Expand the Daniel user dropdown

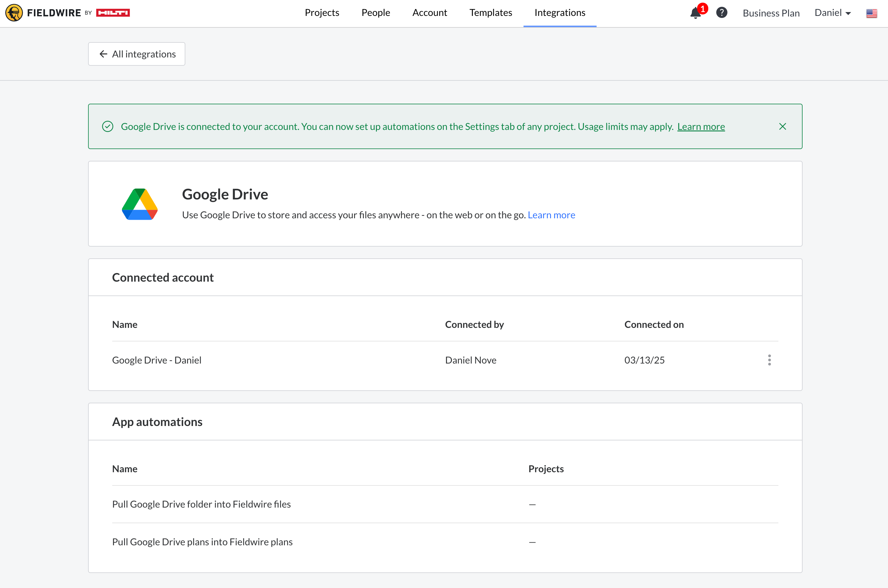click(833, 13)
